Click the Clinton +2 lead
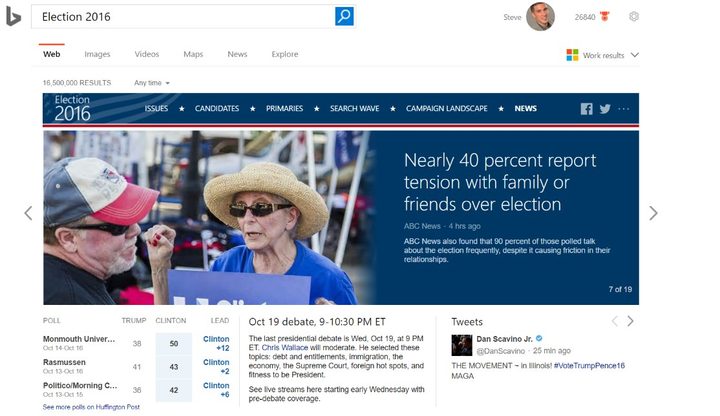720x416 pixels. pos(216,366)
